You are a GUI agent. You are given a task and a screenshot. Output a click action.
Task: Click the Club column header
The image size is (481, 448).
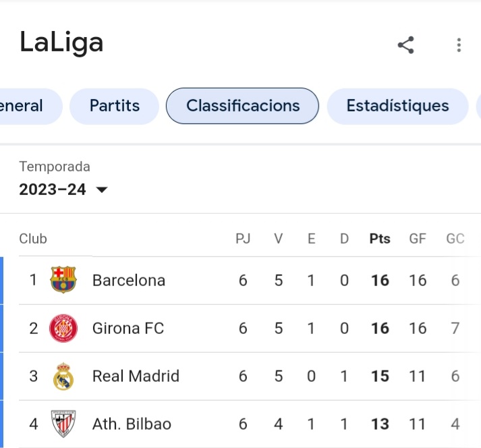click(33, 239)
